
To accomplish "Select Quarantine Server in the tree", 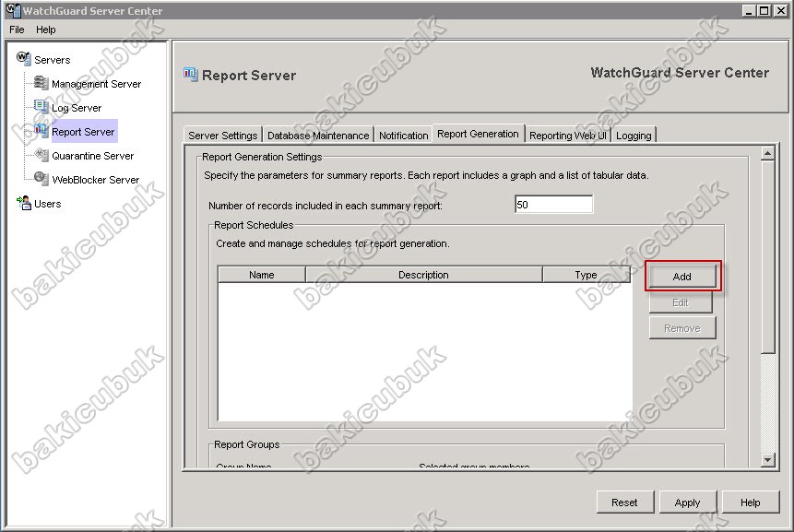I will pyautogui.click(x=92, y=156).
